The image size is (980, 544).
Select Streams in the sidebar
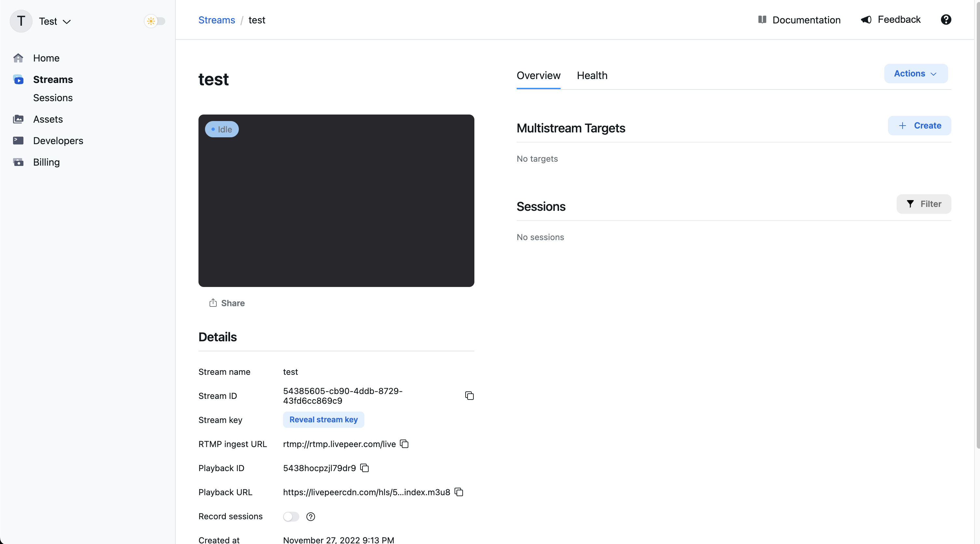click(x=53, y=79)
